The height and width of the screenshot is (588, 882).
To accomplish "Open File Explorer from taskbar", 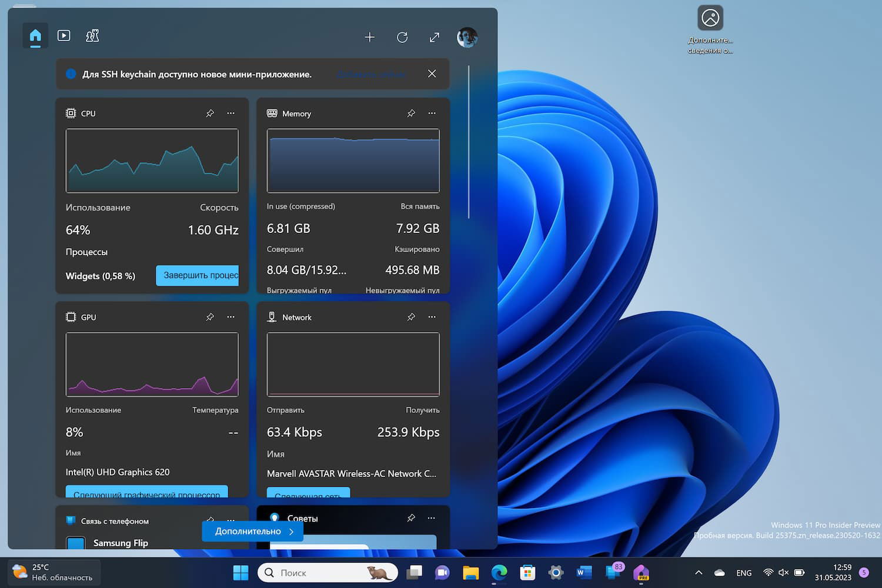I will click(471, 573).
